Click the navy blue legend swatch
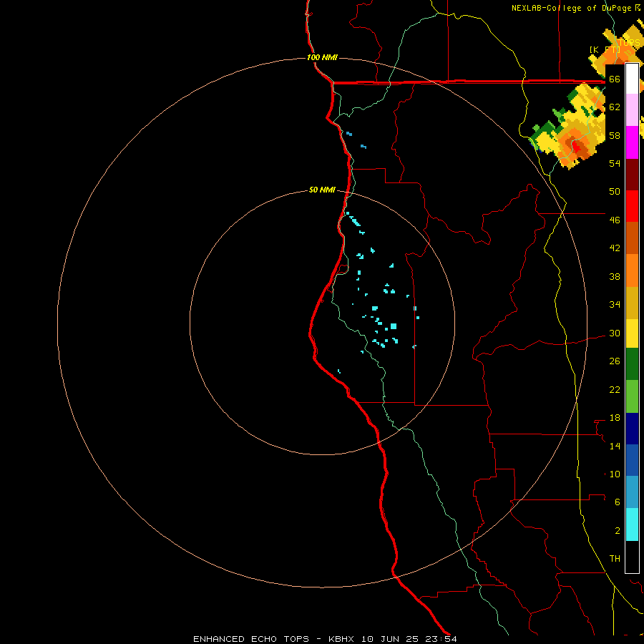Screen dimensions: 644x644 coord(632,429)
